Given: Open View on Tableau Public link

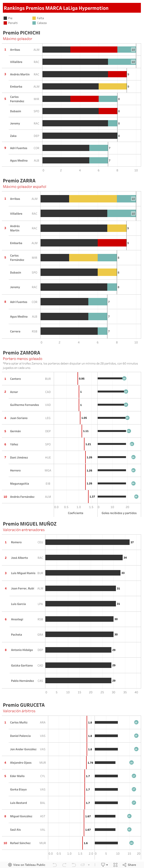Looking at the screenshot, I should pos(29,865).
